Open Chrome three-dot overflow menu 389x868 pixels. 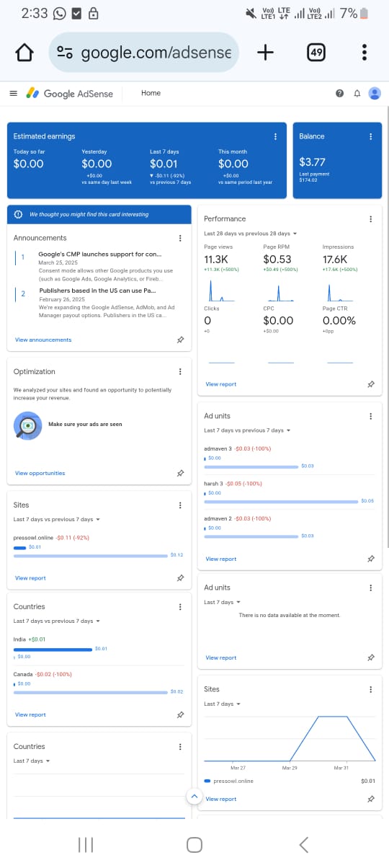365,53
